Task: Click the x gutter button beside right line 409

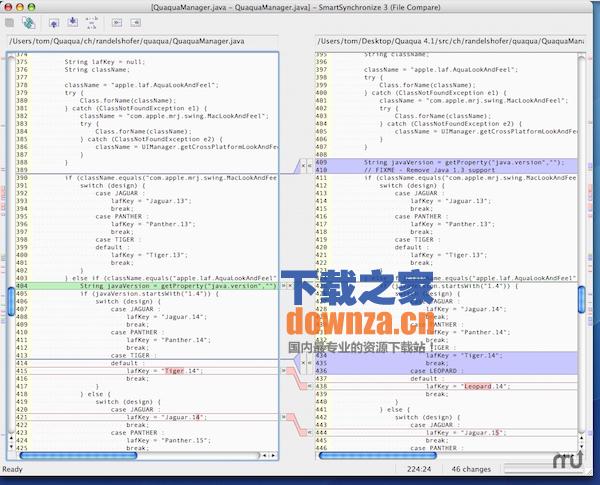Action: tap(303, 166)
